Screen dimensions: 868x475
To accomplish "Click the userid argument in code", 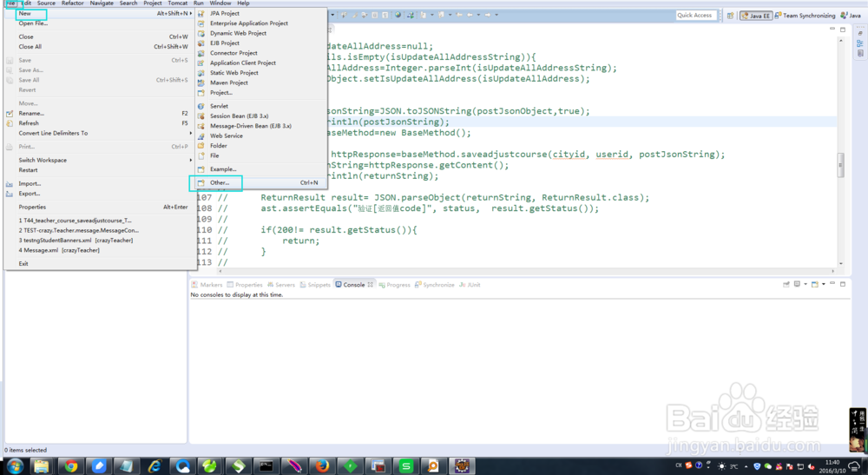I will [612, 155].
